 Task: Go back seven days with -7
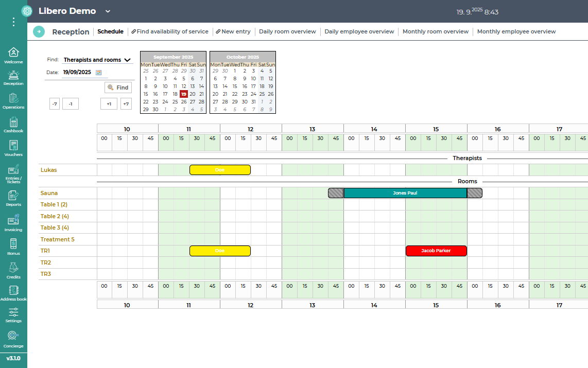tap(55, 104)
